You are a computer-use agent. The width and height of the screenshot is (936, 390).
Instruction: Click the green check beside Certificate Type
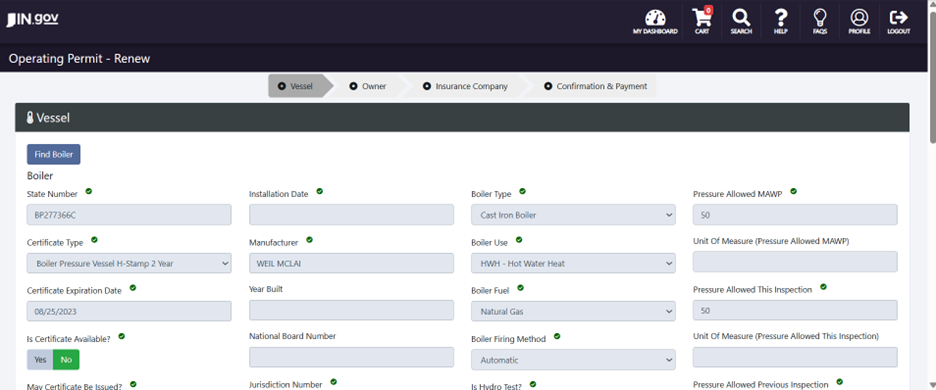tap(94, 239)
